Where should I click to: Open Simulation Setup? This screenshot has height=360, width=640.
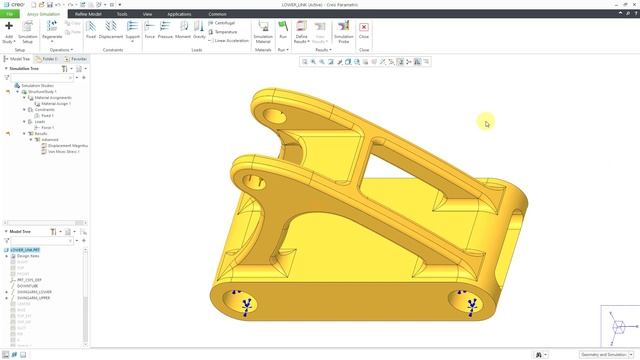pyautogui.click(x=27, y=32)
